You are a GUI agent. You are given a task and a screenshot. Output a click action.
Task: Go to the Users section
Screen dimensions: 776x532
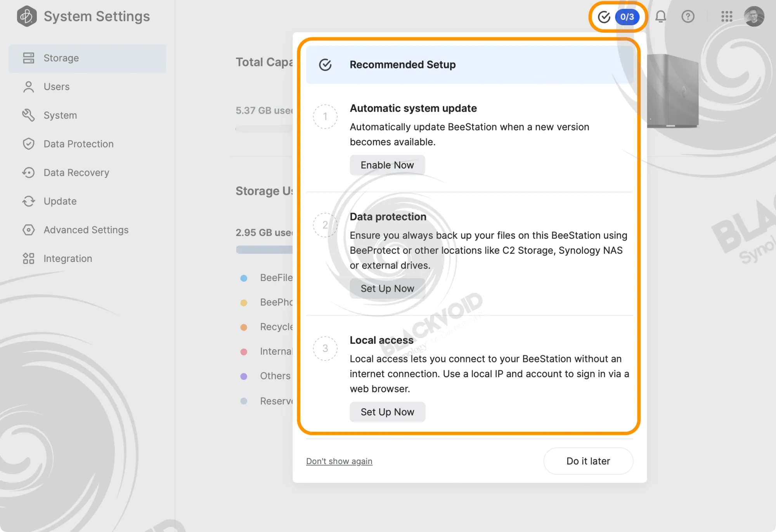87,87
